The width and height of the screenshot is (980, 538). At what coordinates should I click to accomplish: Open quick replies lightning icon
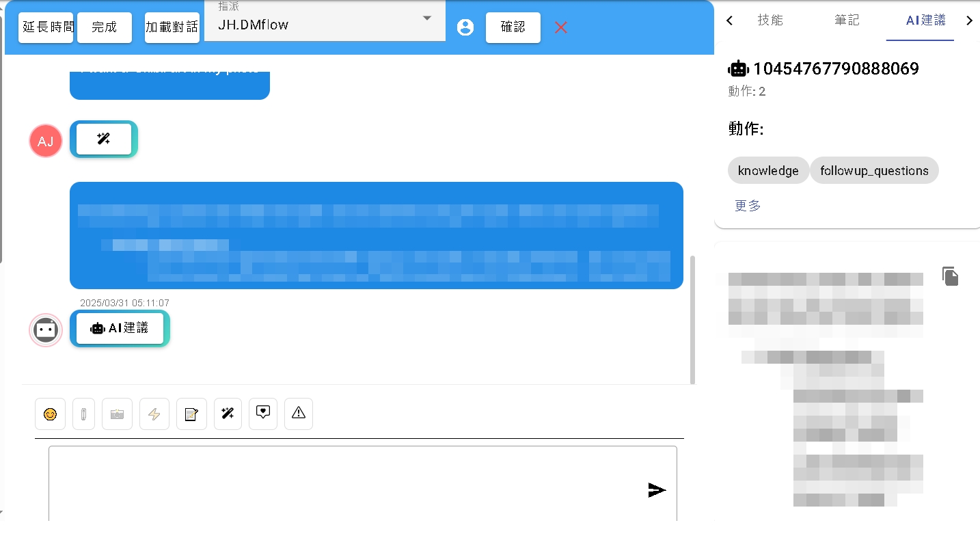point(154,414)
